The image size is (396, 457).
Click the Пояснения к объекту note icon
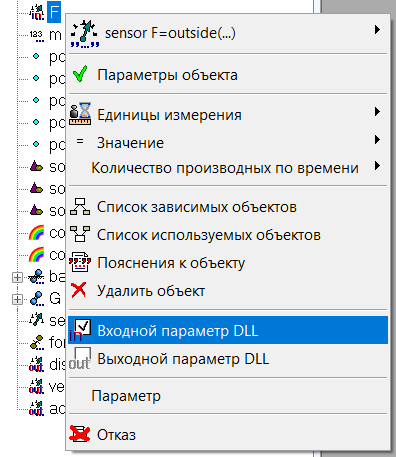click(x=80, y=262)
